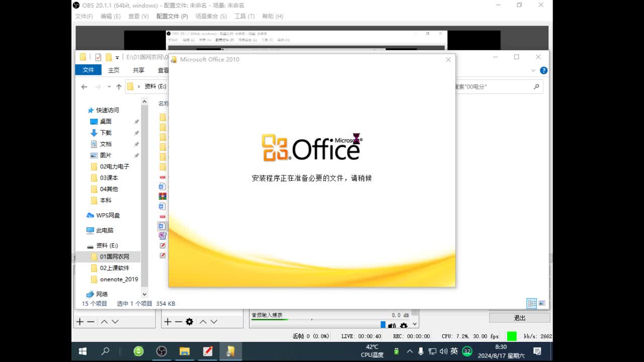Open 图片 in quick access
This screenshot has width=644, height=362.
[106, 155]
